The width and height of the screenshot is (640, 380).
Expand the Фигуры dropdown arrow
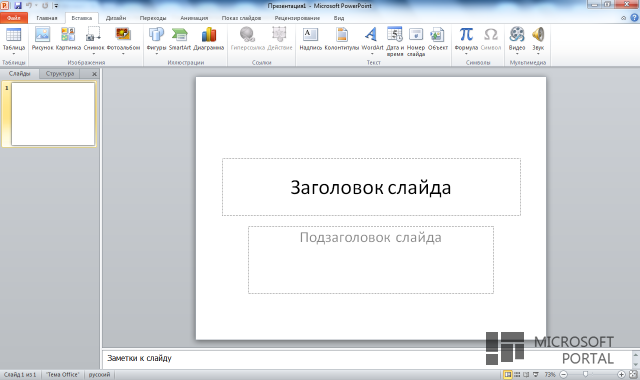(x=156, y=54)
